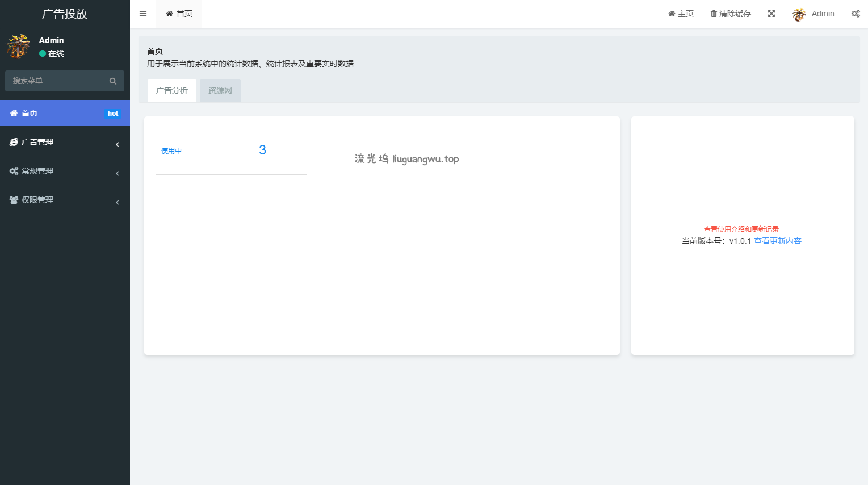Screen dimensions: 868x485
Task: Click the trash icon for 清除缓存
Action: (x=714, y=14)
